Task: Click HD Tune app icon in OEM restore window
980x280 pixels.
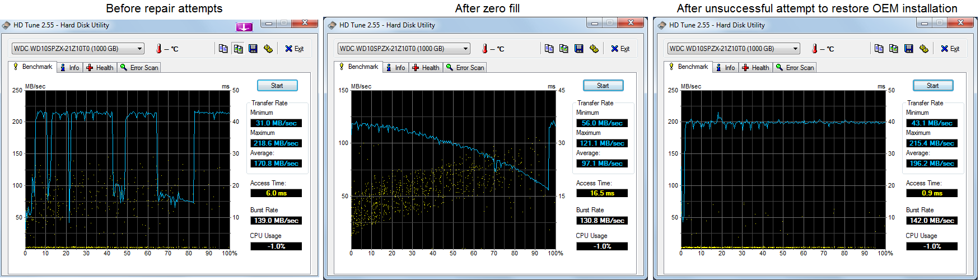Action: click(662, 25)
